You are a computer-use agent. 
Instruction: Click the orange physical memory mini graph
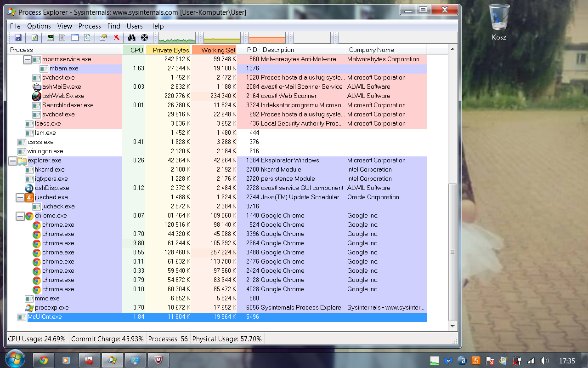point(267,38)
